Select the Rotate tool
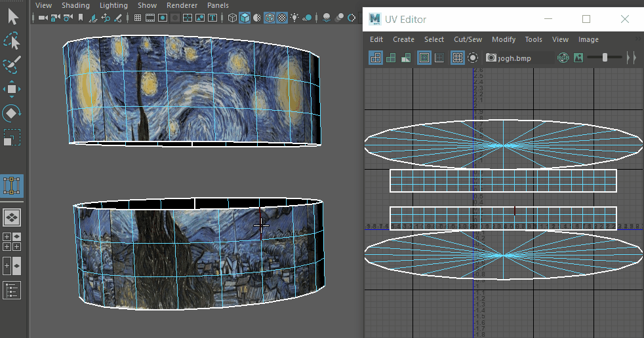Viewport: 644px width, 338px height. tap(12, 113)
